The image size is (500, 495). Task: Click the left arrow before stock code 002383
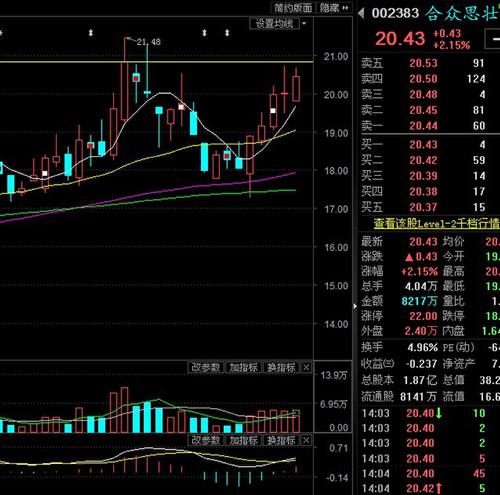361,13
